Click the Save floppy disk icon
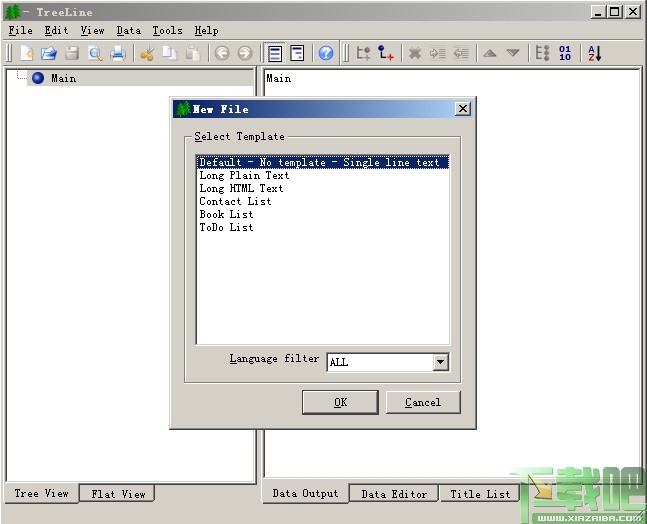This screenshot has height=524, width=647. (x=72, y=53)
